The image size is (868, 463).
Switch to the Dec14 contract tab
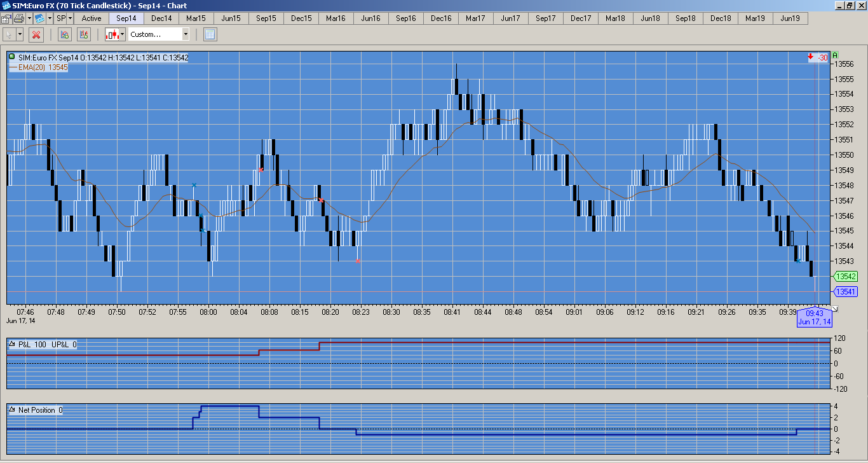point(161,18)
